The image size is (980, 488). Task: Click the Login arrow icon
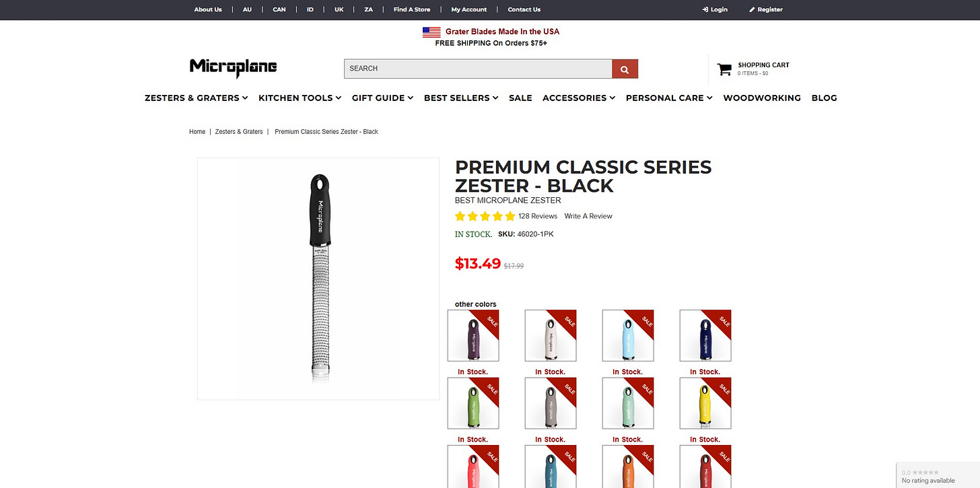click(705, 9)
